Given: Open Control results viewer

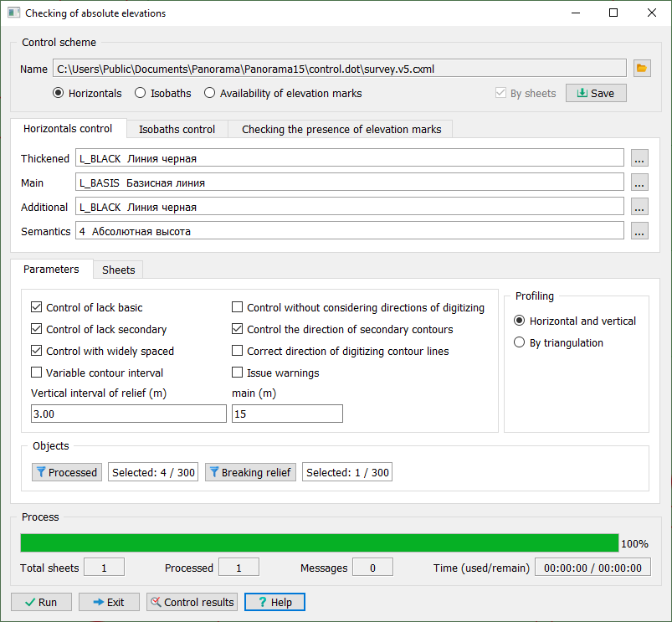Looking at the screenshot, I should (x=192, y=602).
